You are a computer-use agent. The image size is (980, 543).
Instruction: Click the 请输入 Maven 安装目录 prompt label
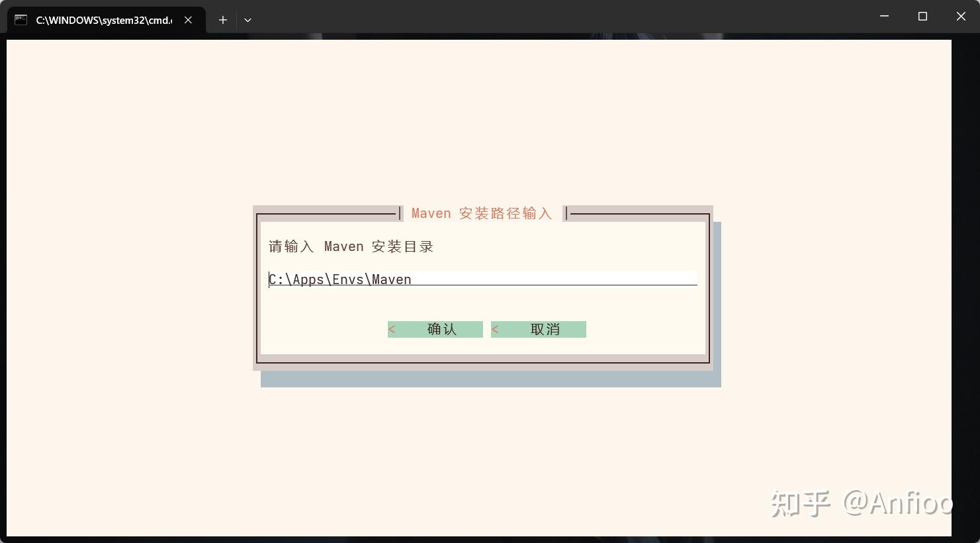(350, 246)
